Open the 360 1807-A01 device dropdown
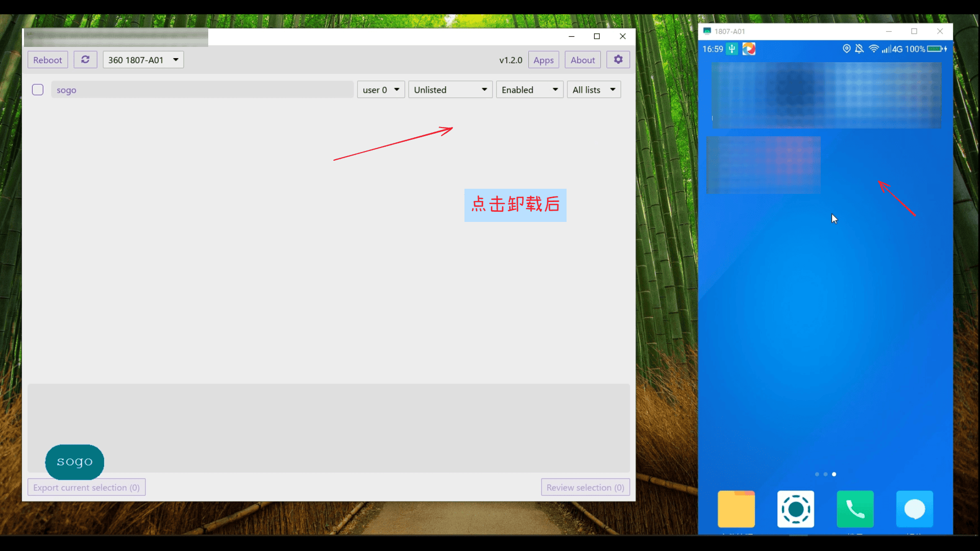The width and height of the screenshot is (980, 551). pos(143,60)
